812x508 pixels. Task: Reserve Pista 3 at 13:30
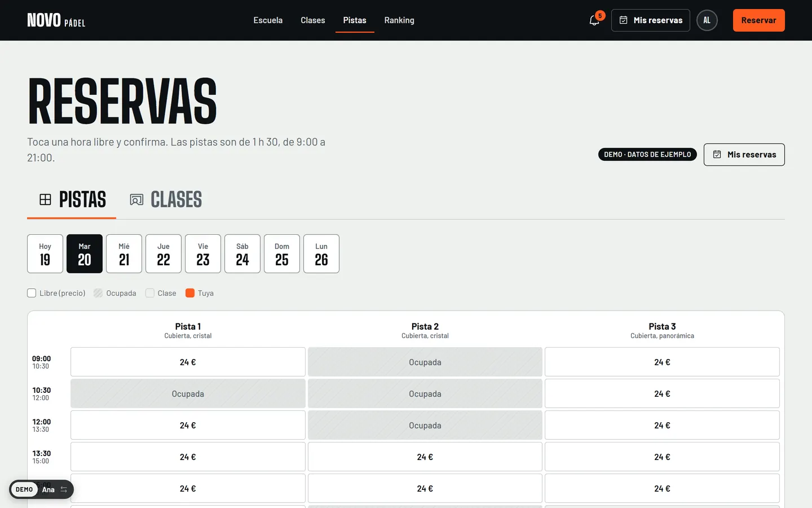tap(662, 457)
